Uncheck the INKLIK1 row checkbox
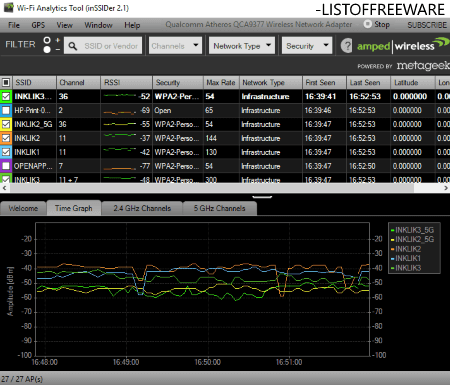This screenshot has height=385, width=450. click(6, 152)
